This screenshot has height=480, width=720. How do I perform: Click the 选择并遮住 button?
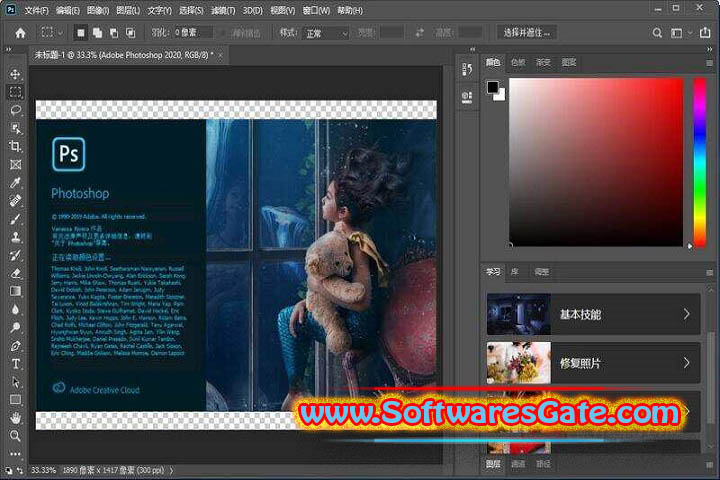point(527,33)
